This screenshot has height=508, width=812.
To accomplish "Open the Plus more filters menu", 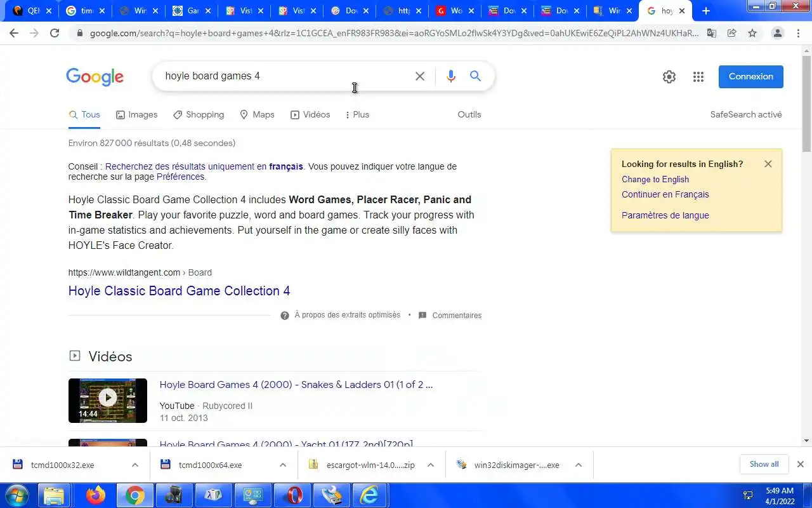I will [x=357, y=115].
